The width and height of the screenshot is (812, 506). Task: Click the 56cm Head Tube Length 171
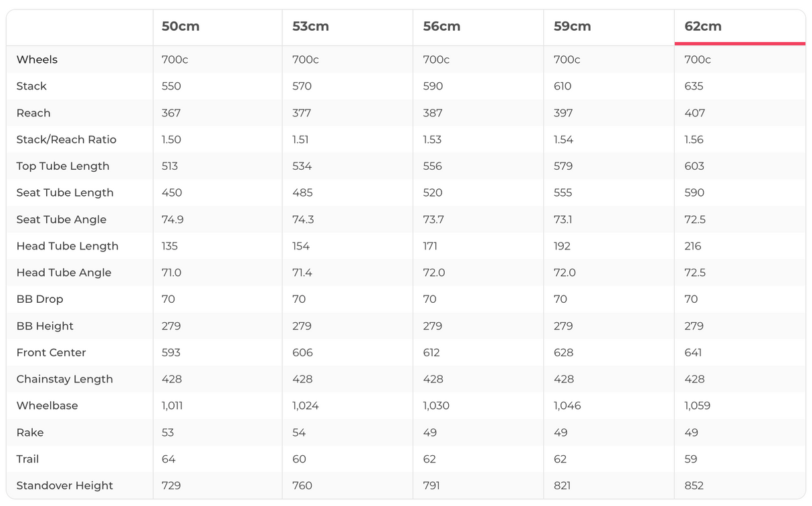(x=430, y=246)
